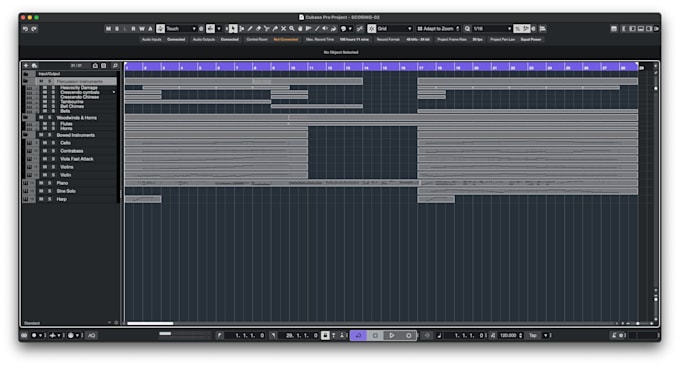680x367 pixels.
Task: Show the lower zone panel
Action: pos(641,29)
